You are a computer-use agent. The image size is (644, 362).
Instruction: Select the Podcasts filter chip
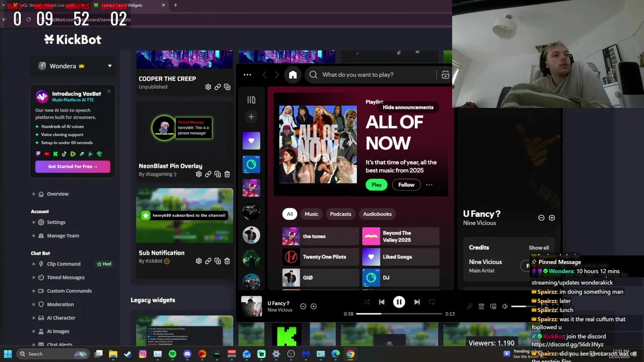[x=341, y=214]
